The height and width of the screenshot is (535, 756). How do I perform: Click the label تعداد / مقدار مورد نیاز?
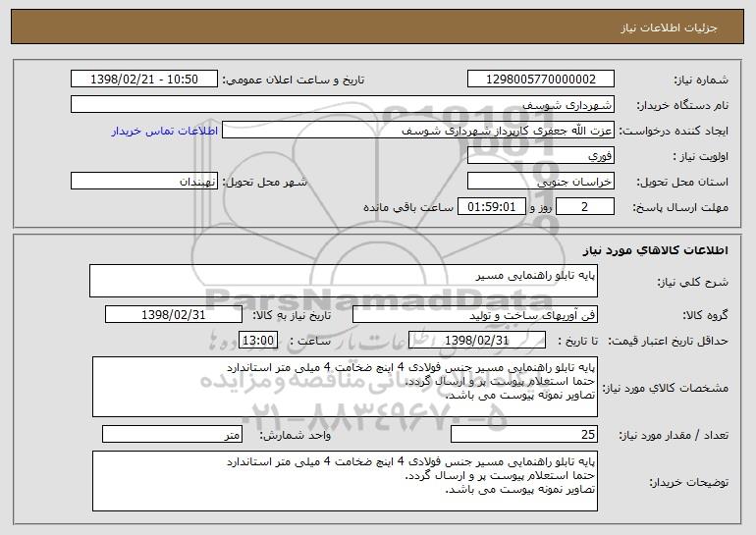[674, 435]
